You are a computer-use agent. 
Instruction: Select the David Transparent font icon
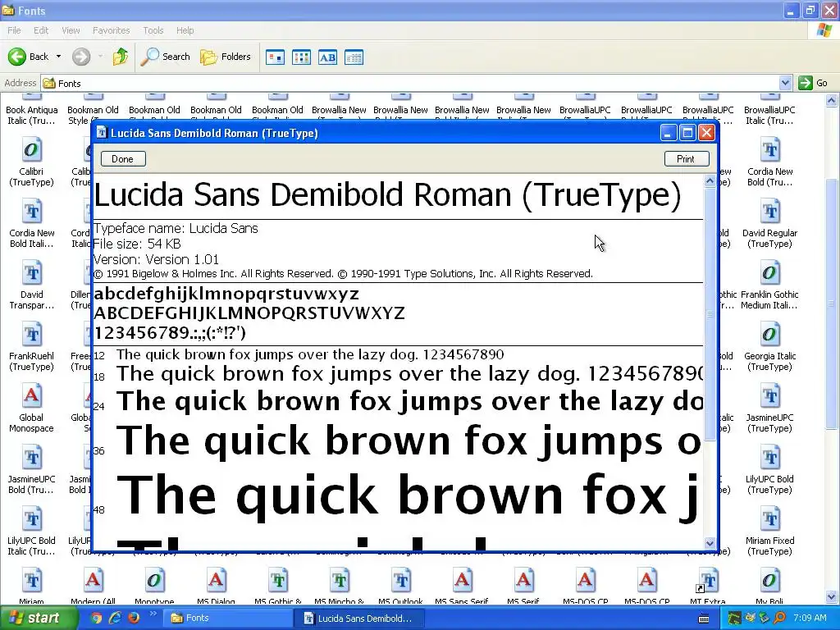click(32, 272)
